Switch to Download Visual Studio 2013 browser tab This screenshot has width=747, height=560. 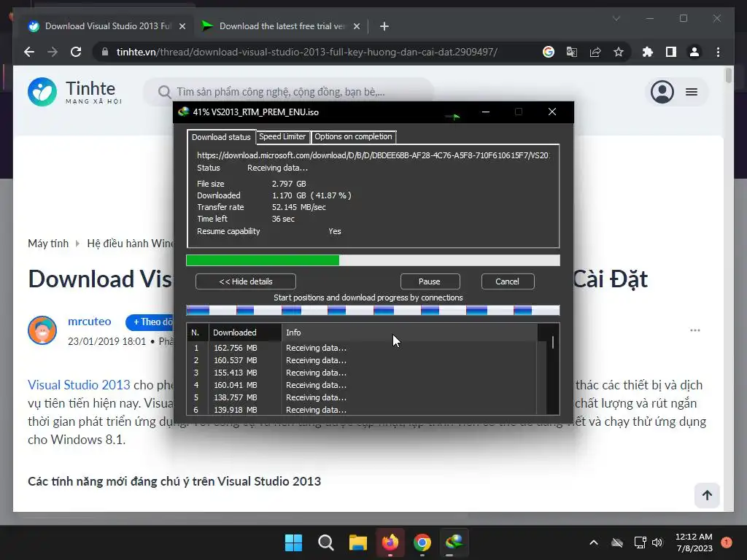pyautogui.click(x=108, y=26)
